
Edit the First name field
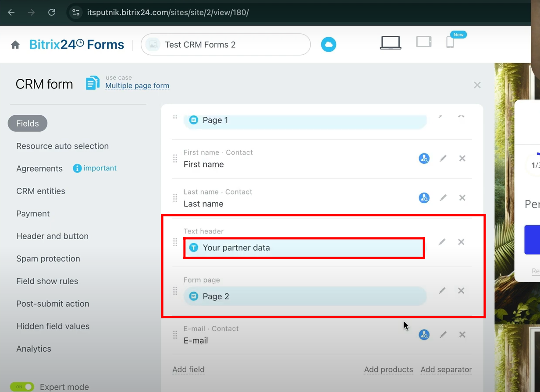[443, 159]
